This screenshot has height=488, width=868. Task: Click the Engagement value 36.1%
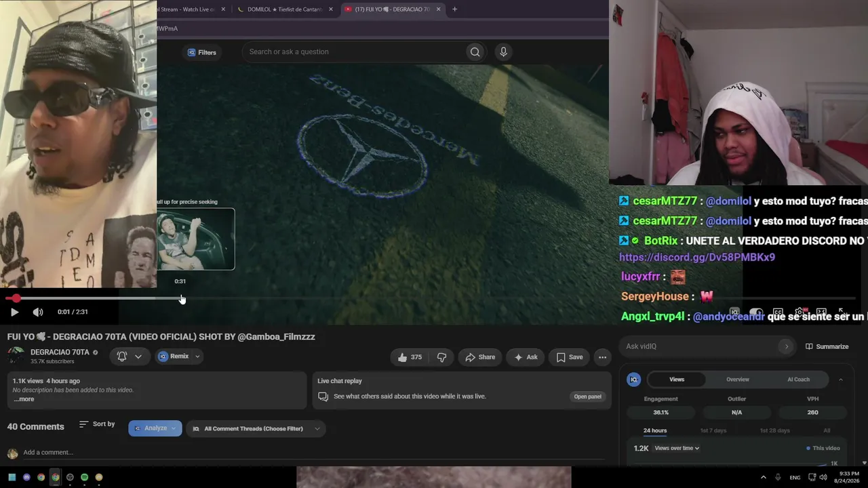660,412
